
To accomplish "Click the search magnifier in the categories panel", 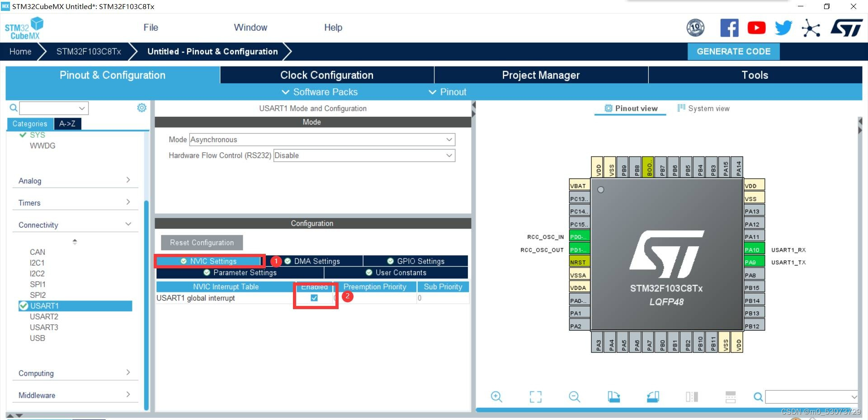I will pos(14,108).
